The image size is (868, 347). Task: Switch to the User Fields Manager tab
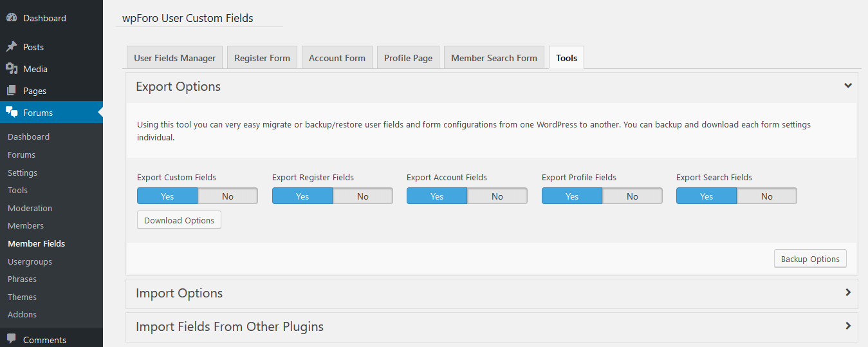(174, 58)
